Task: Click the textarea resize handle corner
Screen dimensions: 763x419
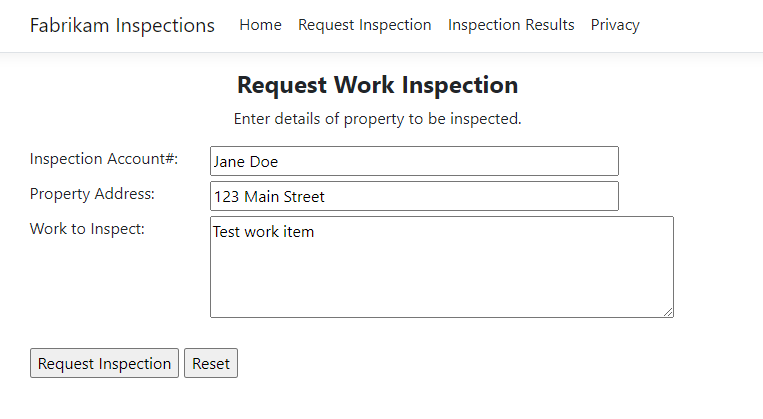Action: tap(668, 312)
